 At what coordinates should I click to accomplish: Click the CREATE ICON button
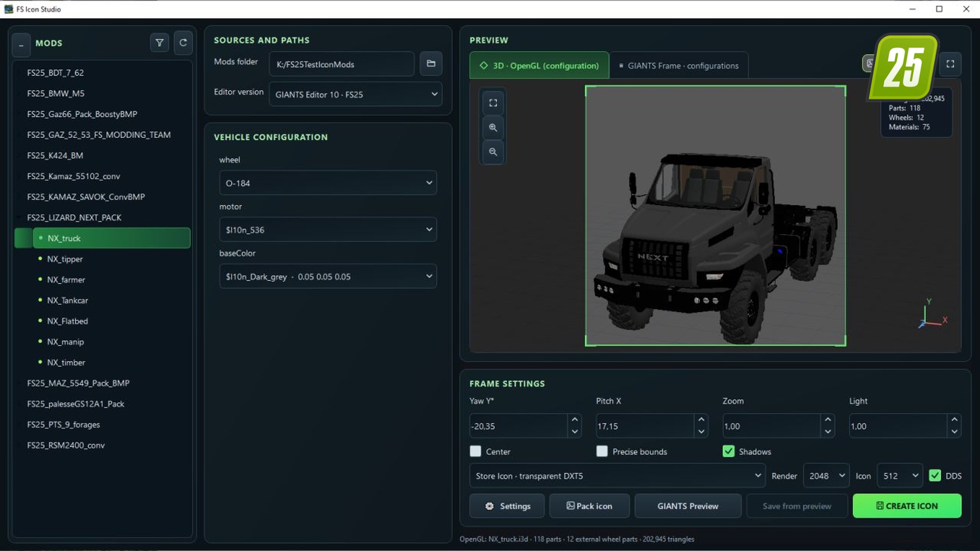[907, 506]
